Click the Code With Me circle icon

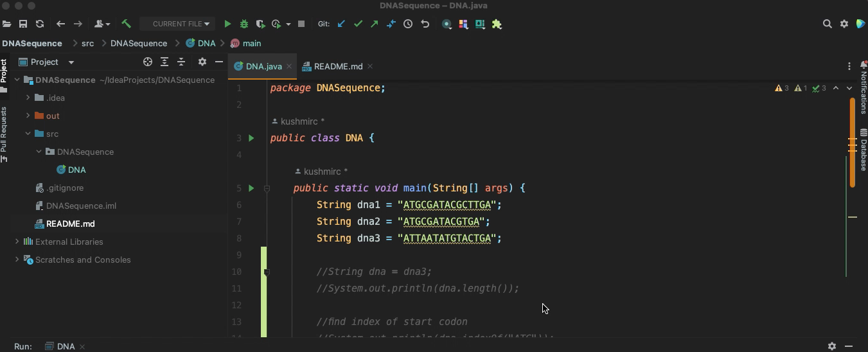447,24
